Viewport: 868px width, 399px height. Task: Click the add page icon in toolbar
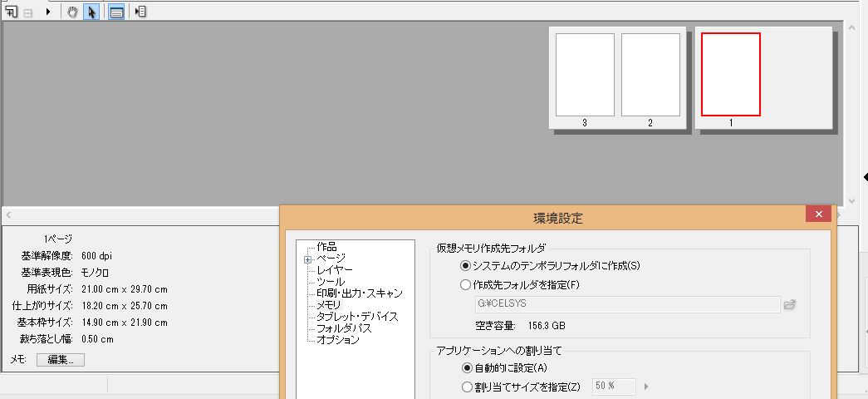pos(11,12)
